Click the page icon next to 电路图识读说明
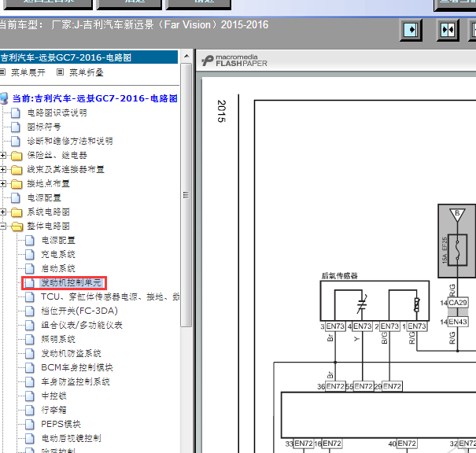 16,113
